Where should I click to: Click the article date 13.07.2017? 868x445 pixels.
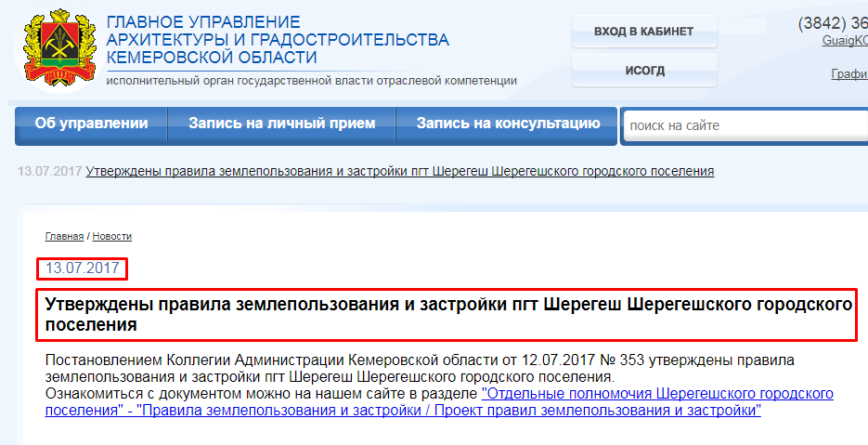82,268
